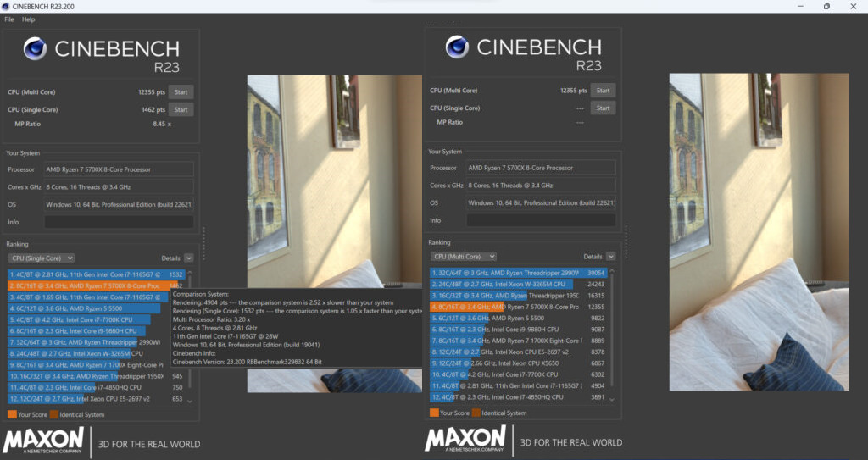Click the Info field in left Cinebench window
The width and height of the screenshot is (868, 460).
click(x=119, y=222)
